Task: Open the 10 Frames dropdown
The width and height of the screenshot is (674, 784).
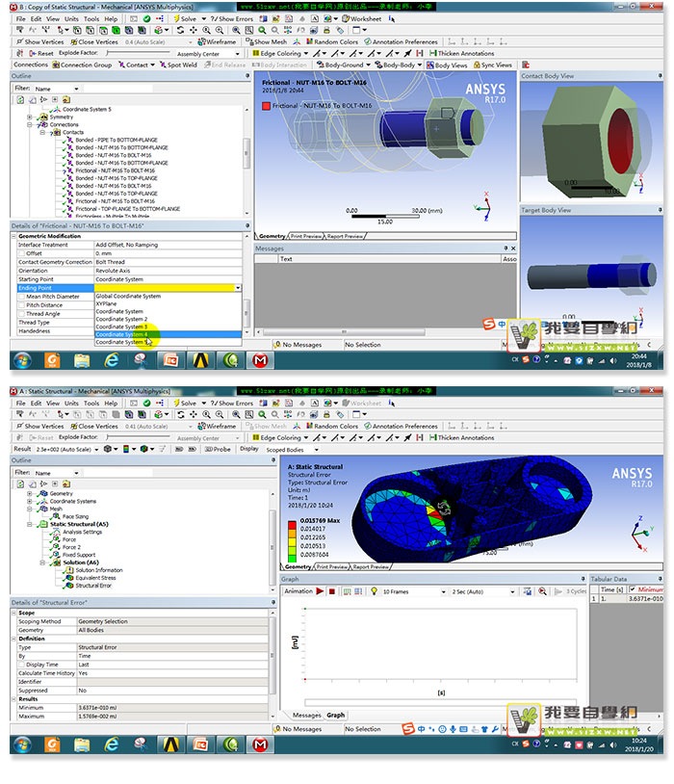Action: [x=444, y=591]
